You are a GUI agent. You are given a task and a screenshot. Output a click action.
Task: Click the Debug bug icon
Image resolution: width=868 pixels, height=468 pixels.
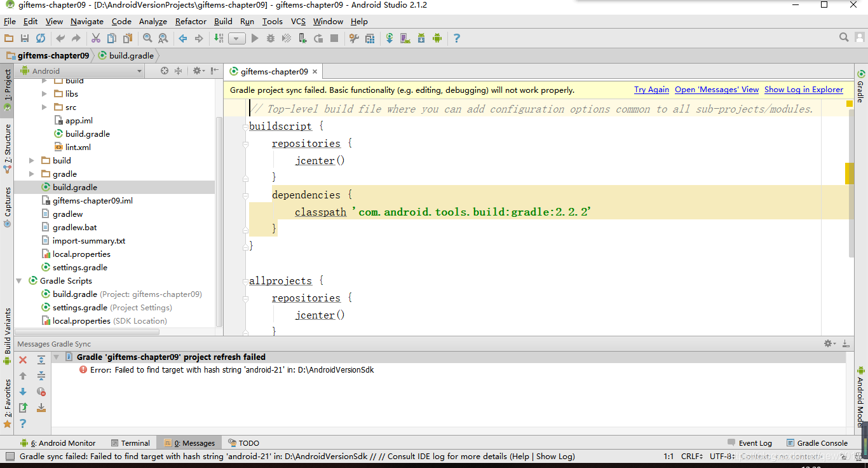[271, 38]
